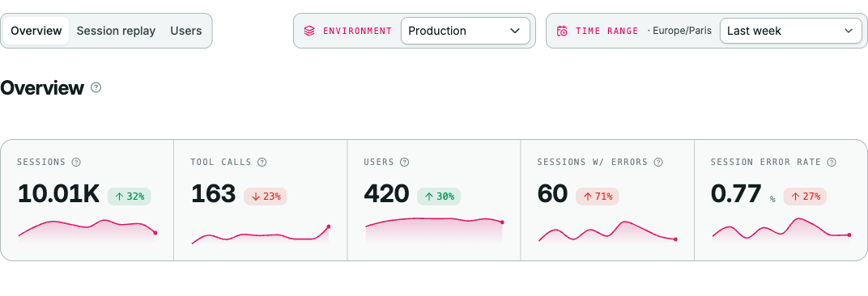Click the 10.01K sessions value

tap(58, 194)
